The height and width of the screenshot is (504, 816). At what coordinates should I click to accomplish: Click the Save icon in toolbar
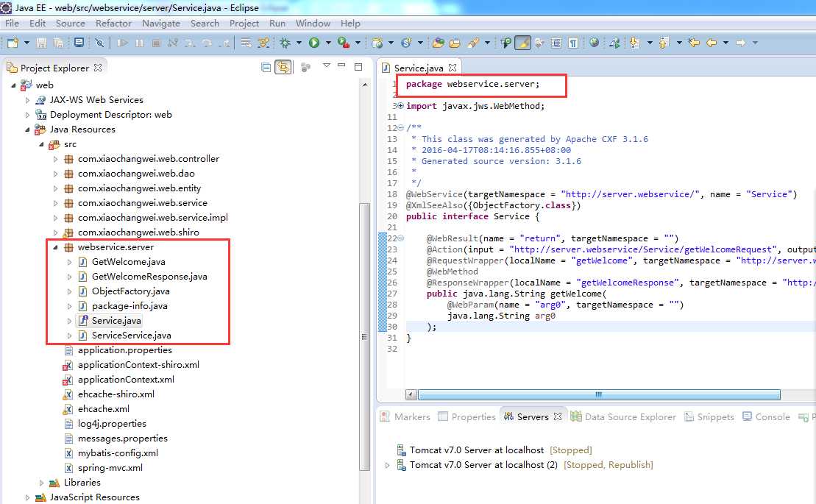(x=41, y=43)
